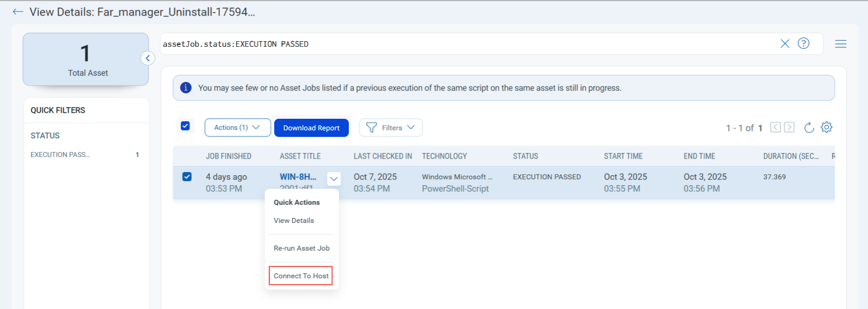
Task: Select Connect To Host option
Action: [301, 276]
